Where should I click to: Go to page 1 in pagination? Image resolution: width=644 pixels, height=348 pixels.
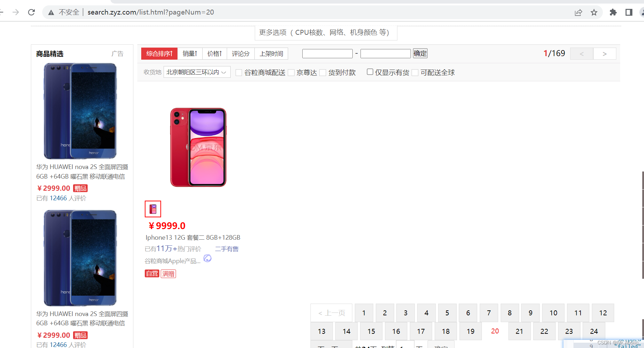click(364, 313)
